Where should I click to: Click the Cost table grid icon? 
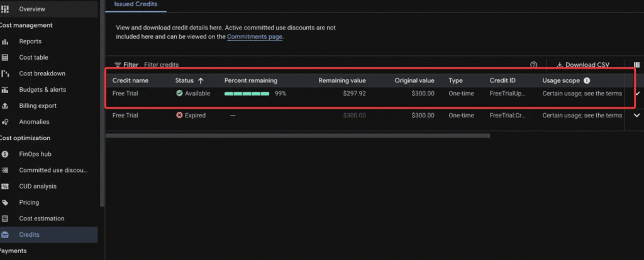[x=5, y=58]
